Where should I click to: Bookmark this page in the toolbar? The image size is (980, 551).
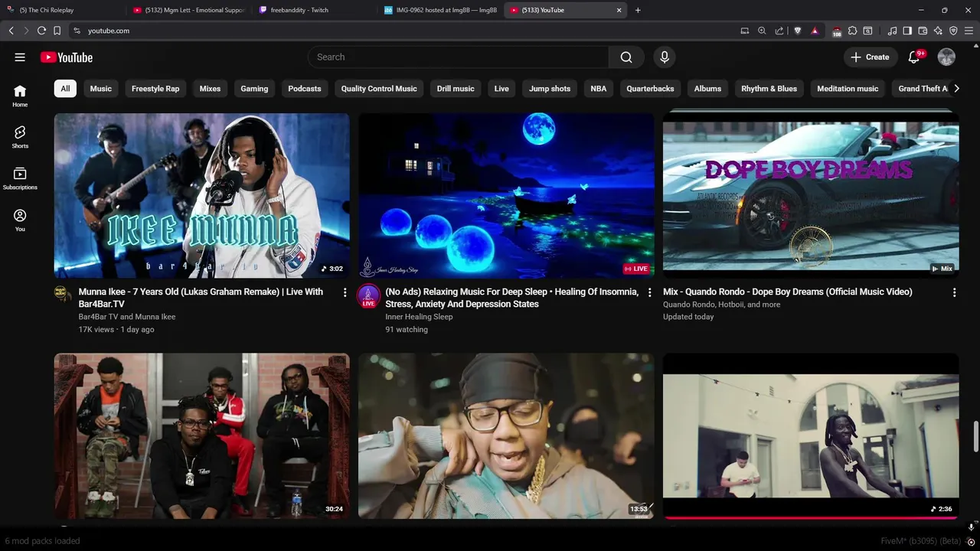tap(57, 31)
